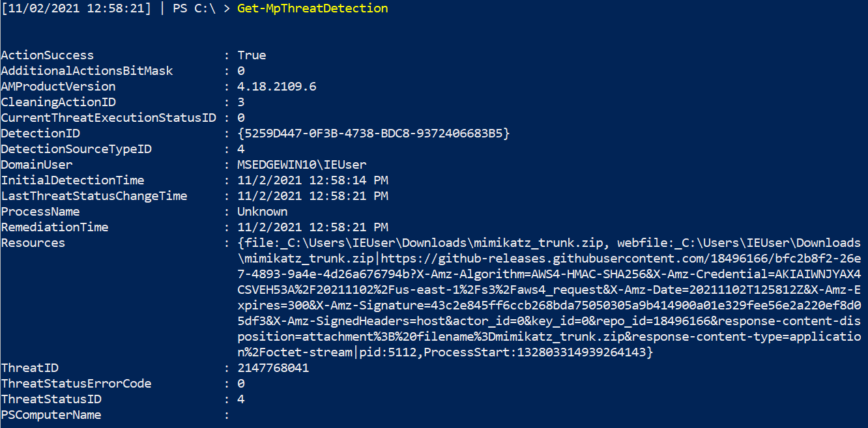Click the pid:5112 text in Resources
868x428 pixels.
[x=388, y=352]
